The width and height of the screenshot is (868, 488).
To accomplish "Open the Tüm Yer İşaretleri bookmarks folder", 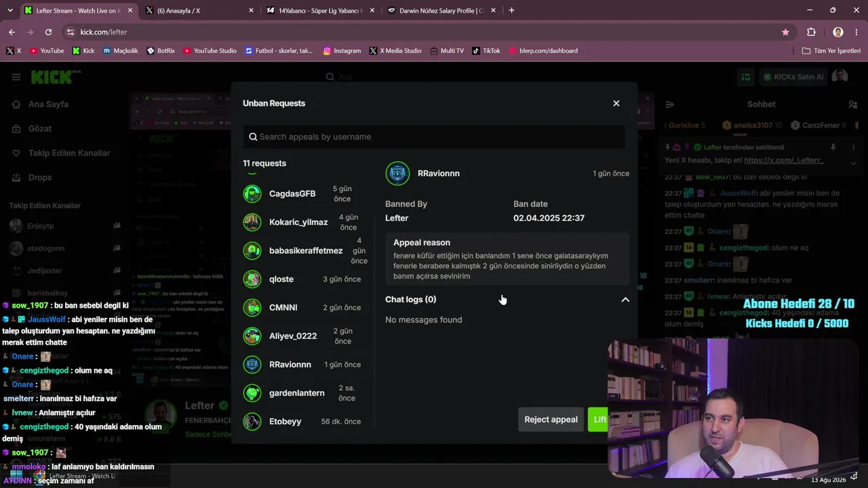I will 831,51.
